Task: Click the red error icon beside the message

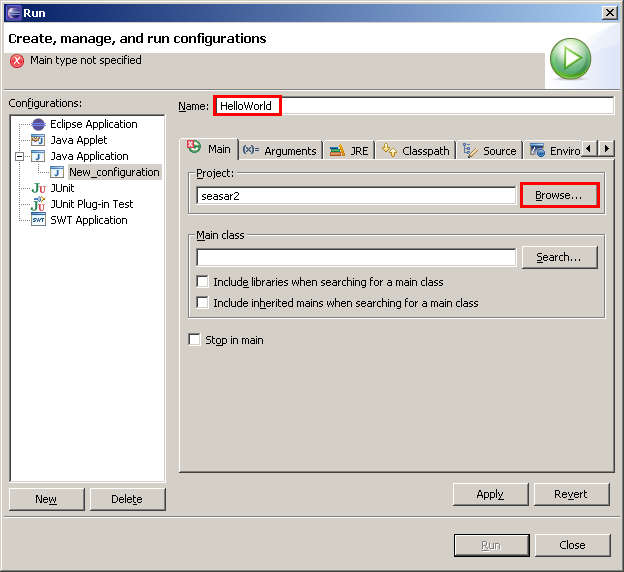Action: [x=17, y=61]
